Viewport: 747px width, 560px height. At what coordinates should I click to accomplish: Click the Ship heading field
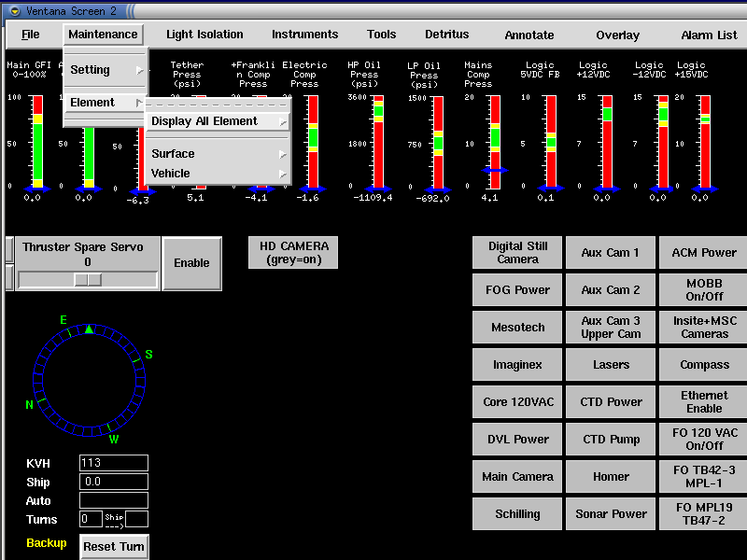point(113,482)
